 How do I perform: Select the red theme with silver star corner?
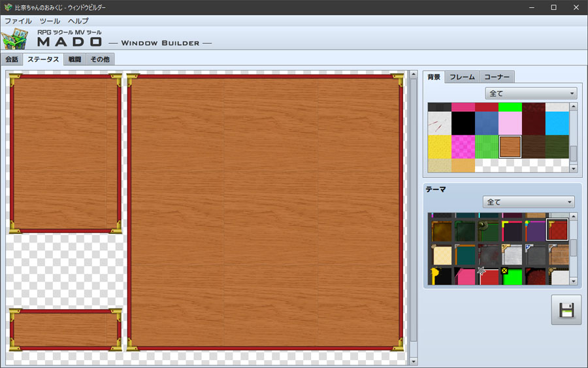(x=488, y=276)
